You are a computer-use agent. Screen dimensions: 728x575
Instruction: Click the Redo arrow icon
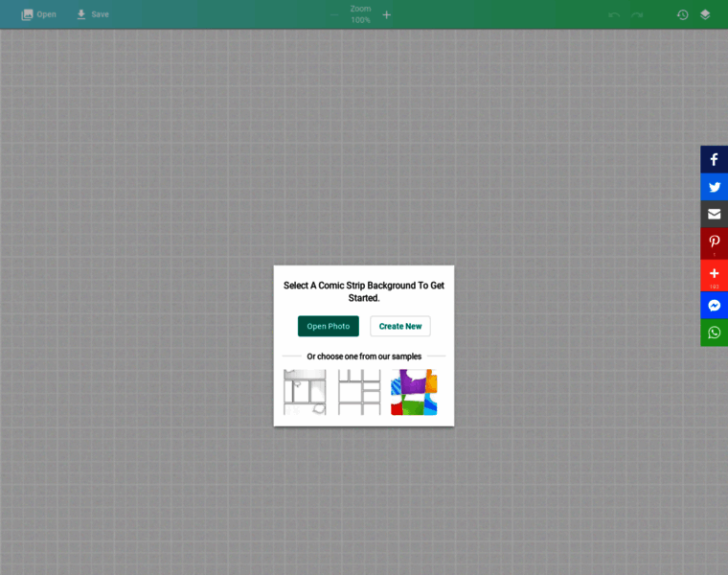[x=637, y=14]
